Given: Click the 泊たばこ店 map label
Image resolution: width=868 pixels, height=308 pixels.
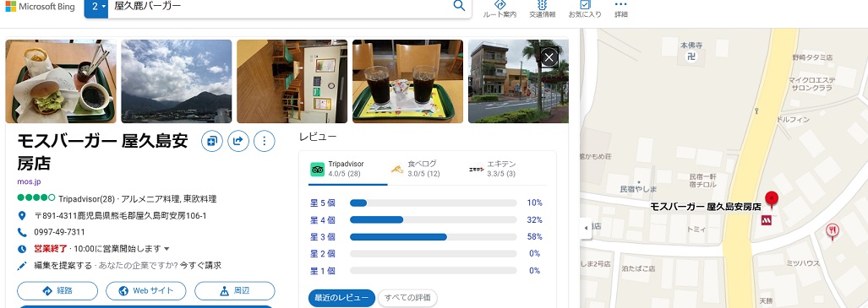Looking at the screenshot, I should (638, 268).
